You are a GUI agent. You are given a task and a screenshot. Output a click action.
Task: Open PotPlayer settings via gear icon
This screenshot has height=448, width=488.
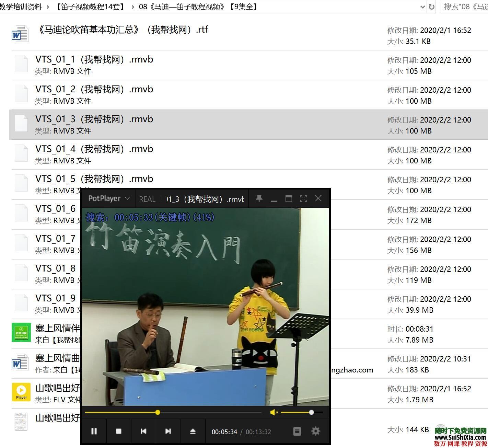coord(315,431)
